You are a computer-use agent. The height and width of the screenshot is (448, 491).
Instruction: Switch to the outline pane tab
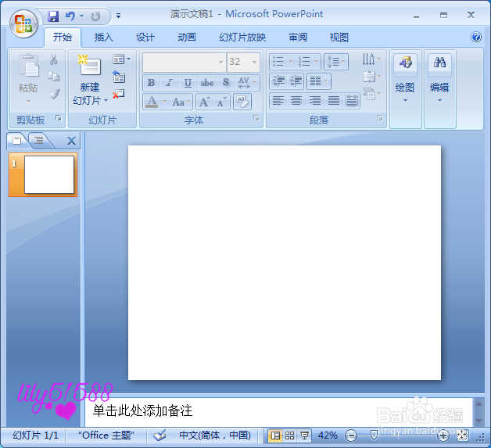pos(39,141)
